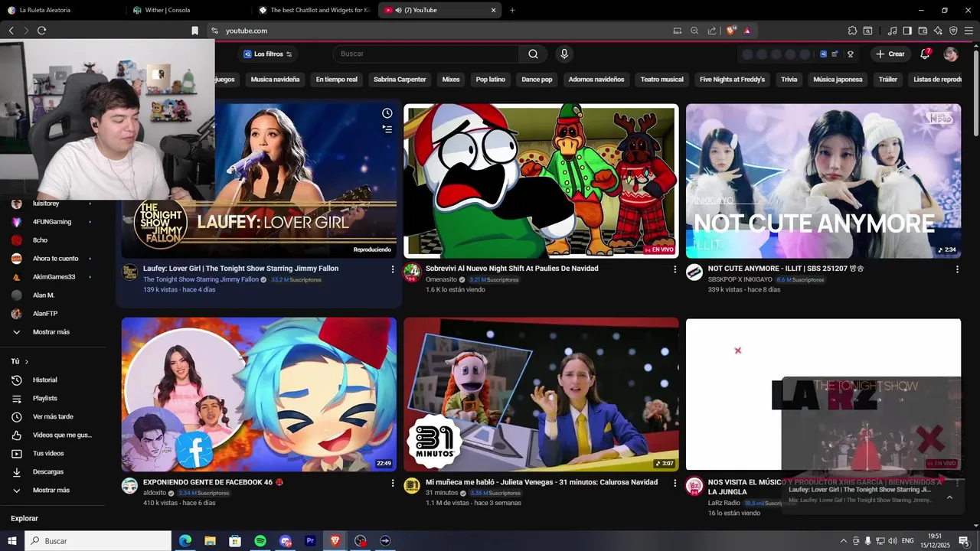This screenshot has width=980, height=551.
Task: Open Historial in the sidebar
Action: (x=51, y=380)
